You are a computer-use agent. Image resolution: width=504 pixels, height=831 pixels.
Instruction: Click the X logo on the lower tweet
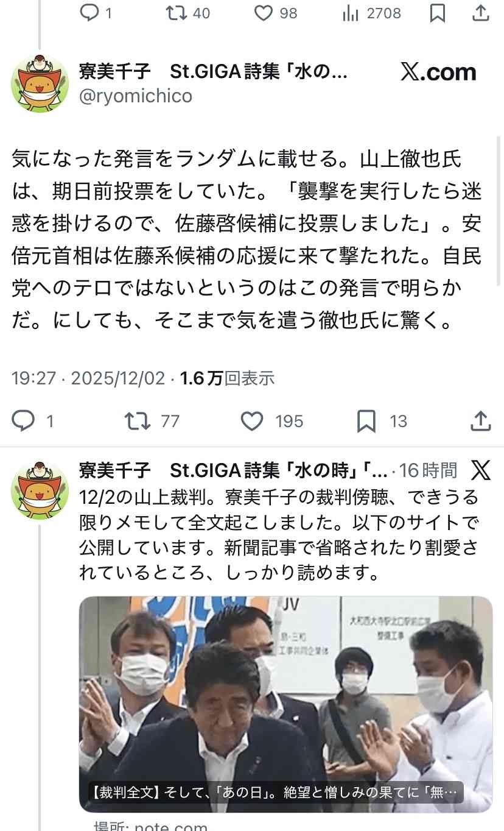481,470
